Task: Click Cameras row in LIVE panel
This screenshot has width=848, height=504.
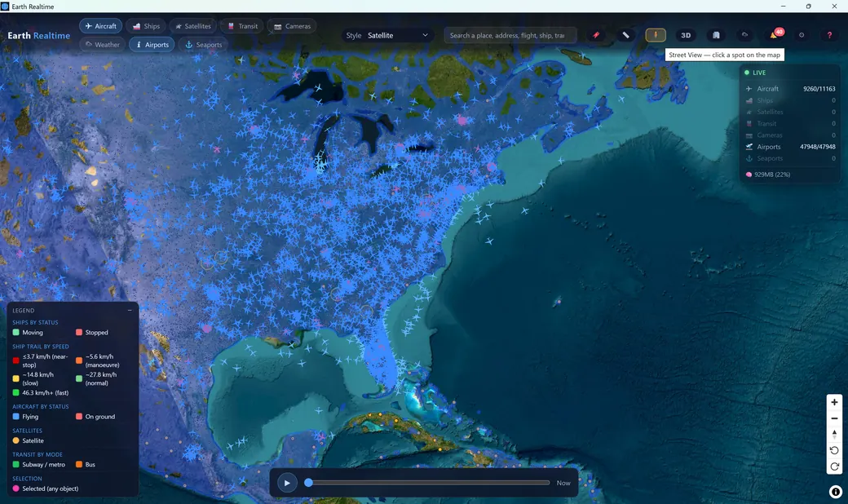Action: (x=790, y=135)
